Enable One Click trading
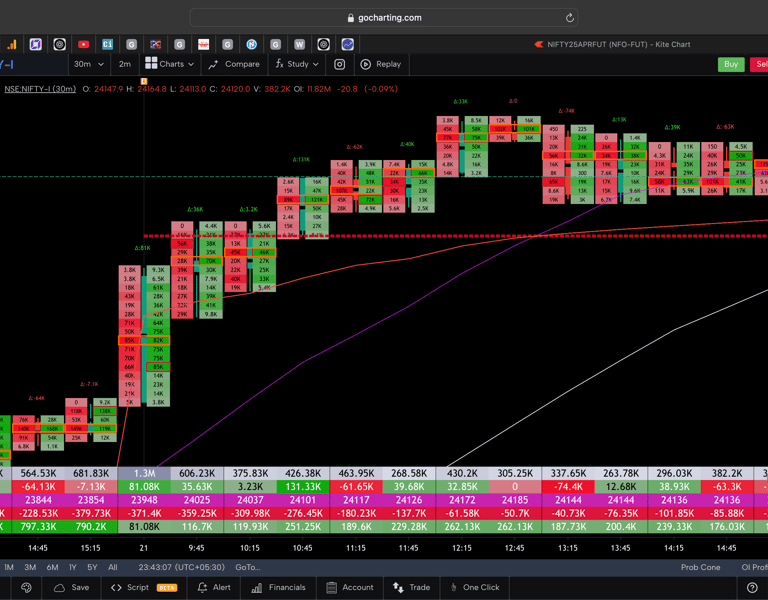 click(x=475, y=587)
